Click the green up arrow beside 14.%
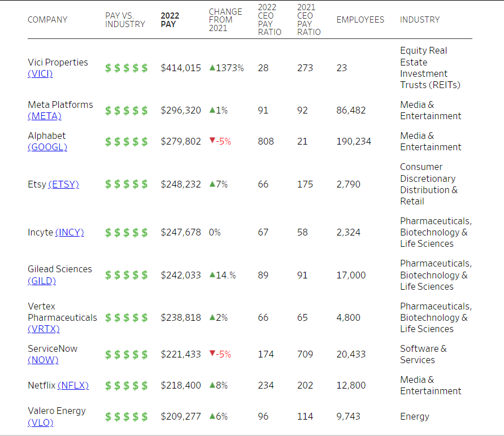The width and height of the screenshot is (504, 436). pos(212,274)
